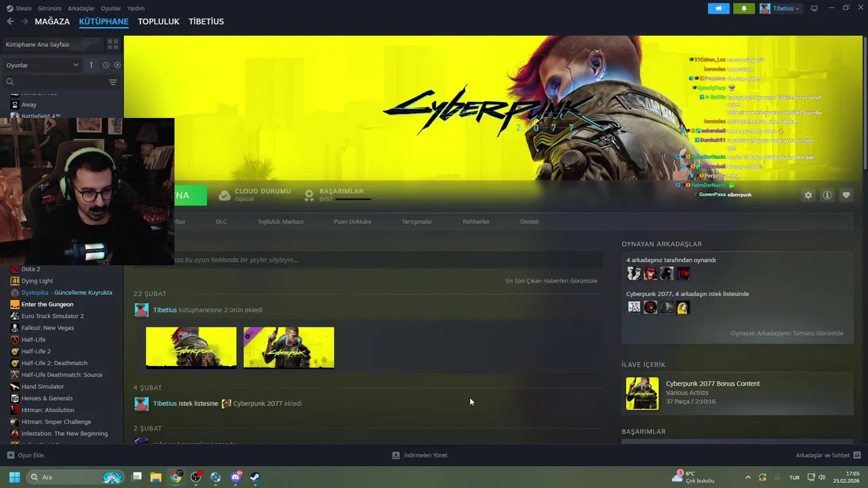The image size is (868, 488).
Task: Open advanced filter options icon
Action: 113,82
